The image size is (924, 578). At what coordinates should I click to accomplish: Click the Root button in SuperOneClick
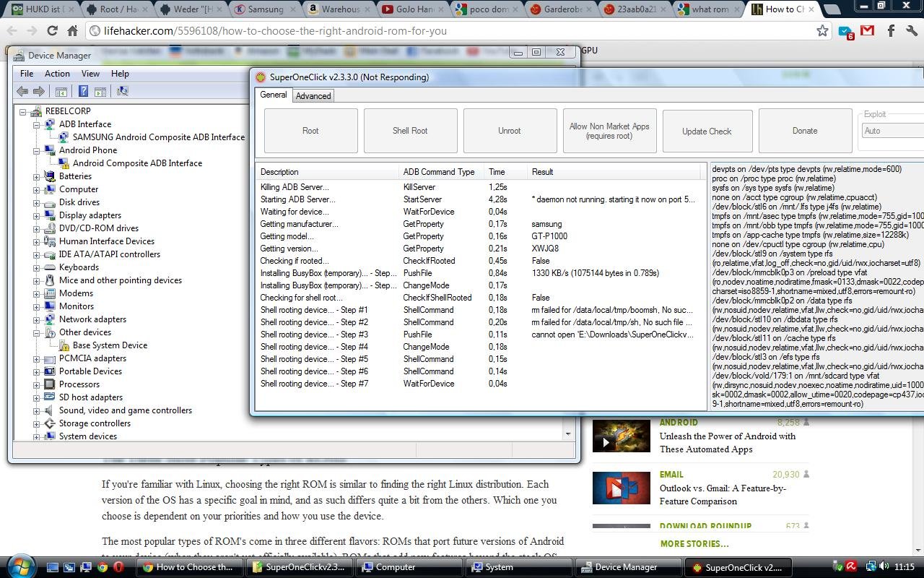click(310, 131)
